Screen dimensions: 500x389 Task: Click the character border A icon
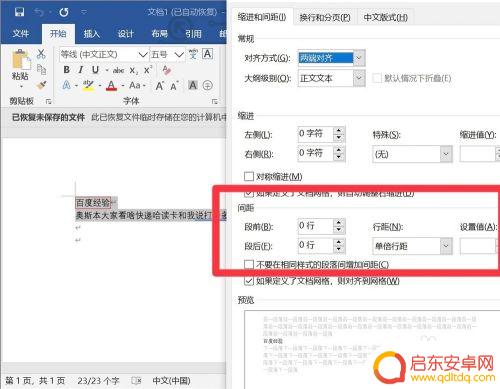(x=207, y=54)
